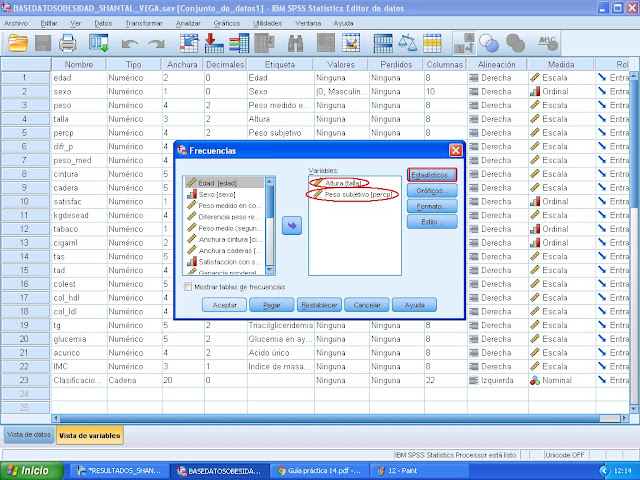Select Peso subjetivo [percp] in Variables box
640x480 pixels.
[x=352, y=195]
